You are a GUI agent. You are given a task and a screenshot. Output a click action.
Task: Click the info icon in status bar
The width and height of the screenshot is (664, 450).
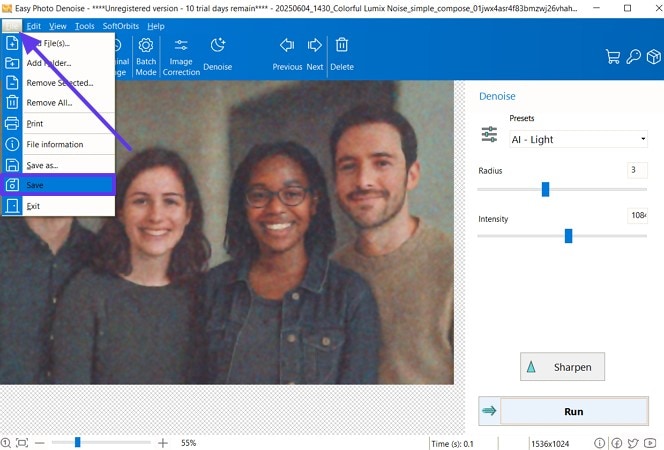(599, 443)
